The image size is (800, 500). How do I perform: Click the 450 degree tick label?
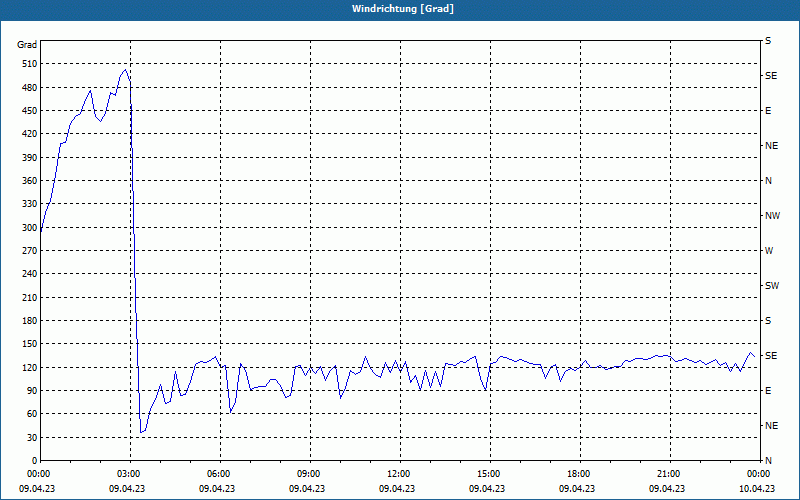pyautogui.click(x=30, y=111)
